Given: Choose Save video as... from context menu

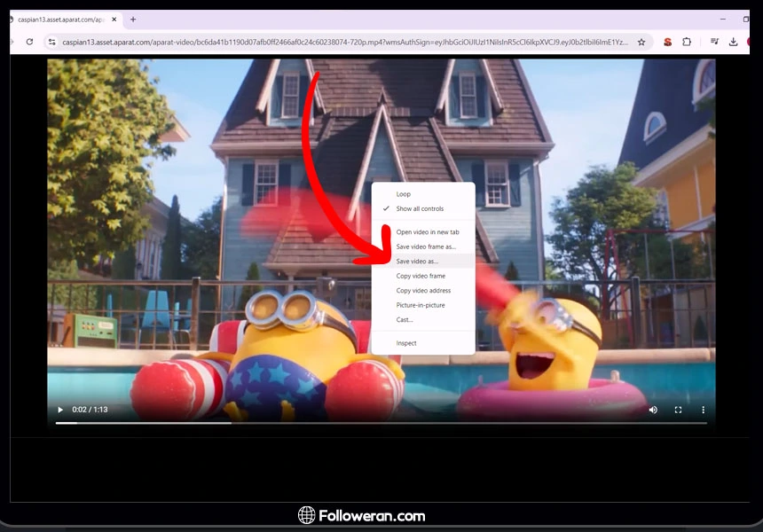Looking at the screenshot, I should click(417, 262).
